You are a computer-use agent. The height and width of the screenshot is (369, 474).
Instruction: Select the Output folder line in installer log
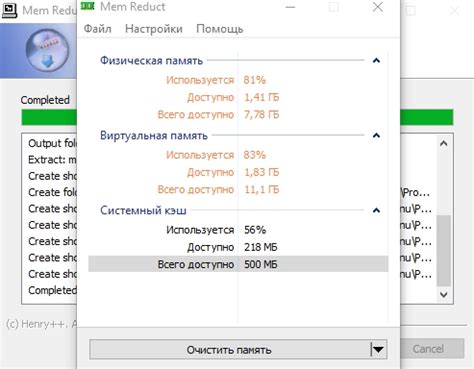[52, 143]
